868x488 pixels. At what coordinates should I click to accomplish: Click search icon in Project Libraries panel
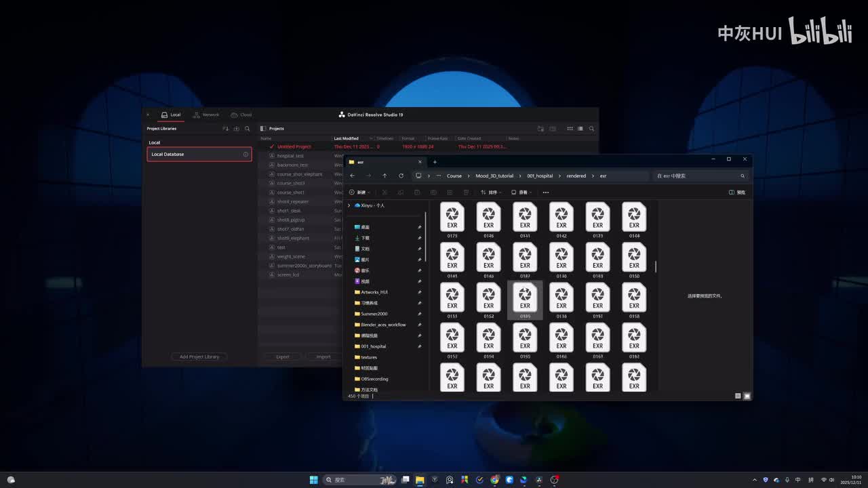point(248,129)
